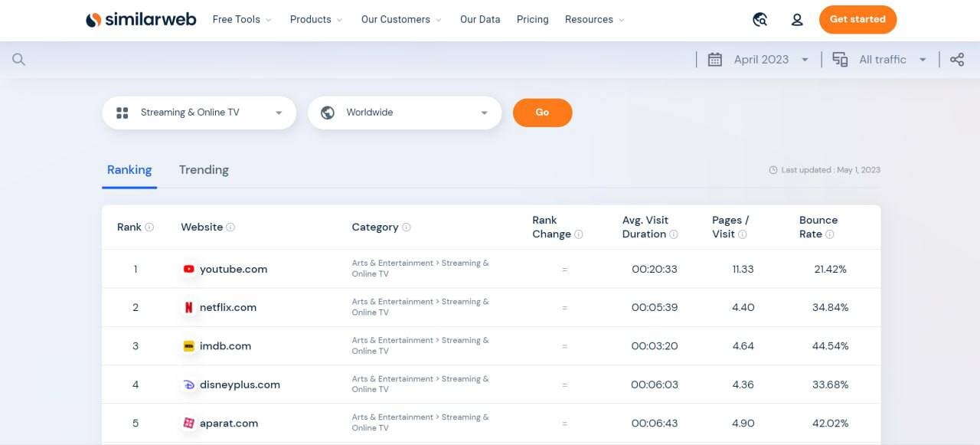Go to the Pricing page
This screenshot has height=445, width=980.
click(532, 20)
